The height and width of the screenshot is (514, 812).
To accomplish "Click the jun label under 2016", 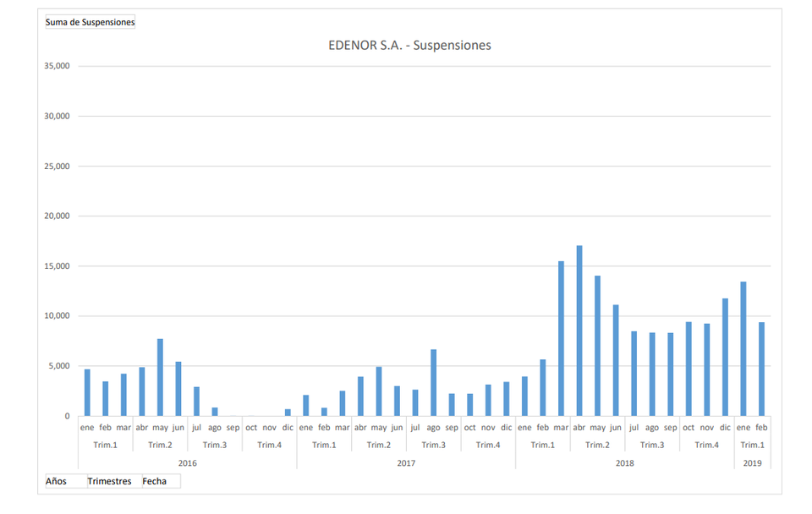I will click(178, 428).
